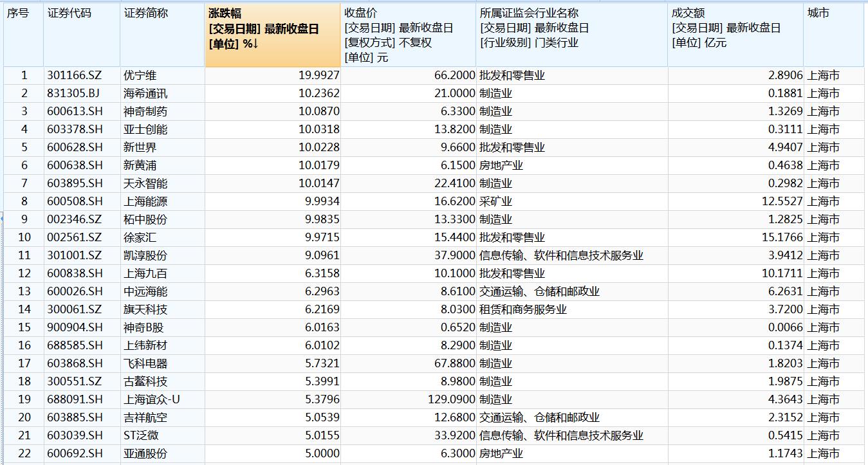Select the 收盘价 column header
868x465 pixels.
click(x=409, y=35)
